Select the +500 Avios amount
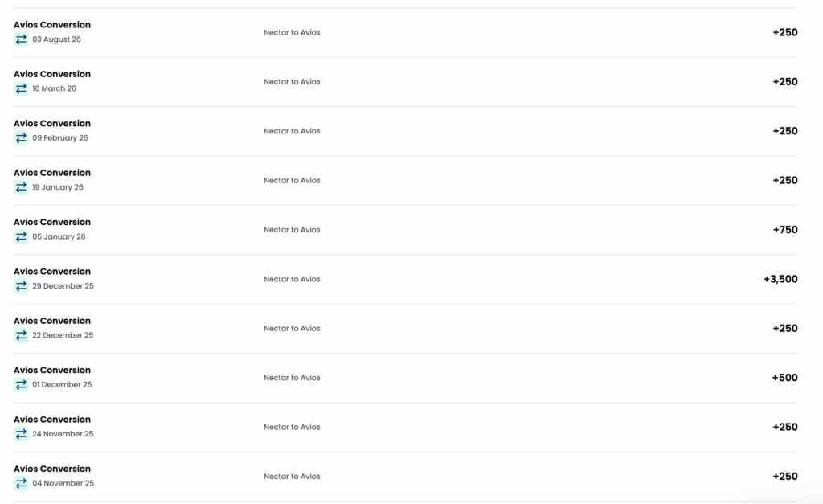This screenshot has height=504, width=823. pyautogui.click(x=784, y=378)
